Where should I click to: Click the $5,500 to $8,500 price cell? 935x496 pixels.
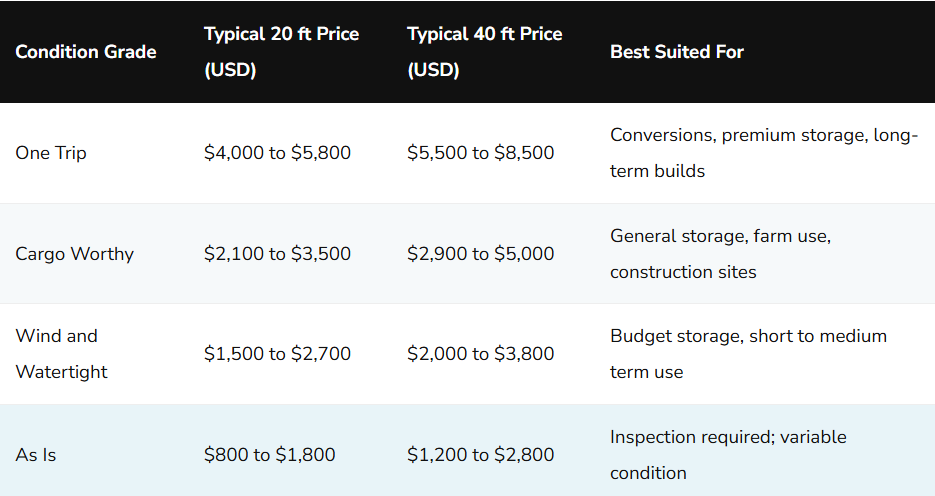pos(480,153)
